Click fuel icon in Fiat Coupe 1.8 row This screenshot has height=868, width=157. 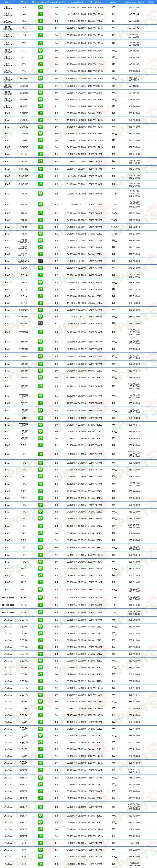[x=40, y=113]
